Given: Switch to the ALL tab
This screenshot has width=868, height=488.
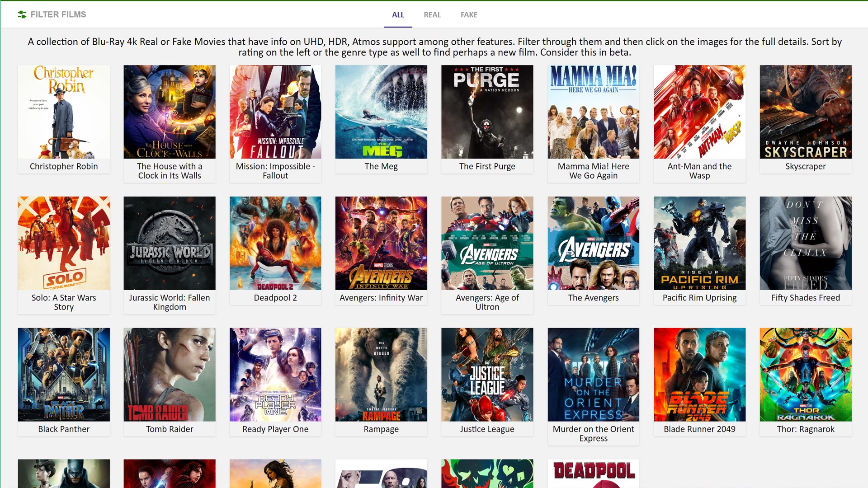Looking at the screenshot, I should (398, 14).
